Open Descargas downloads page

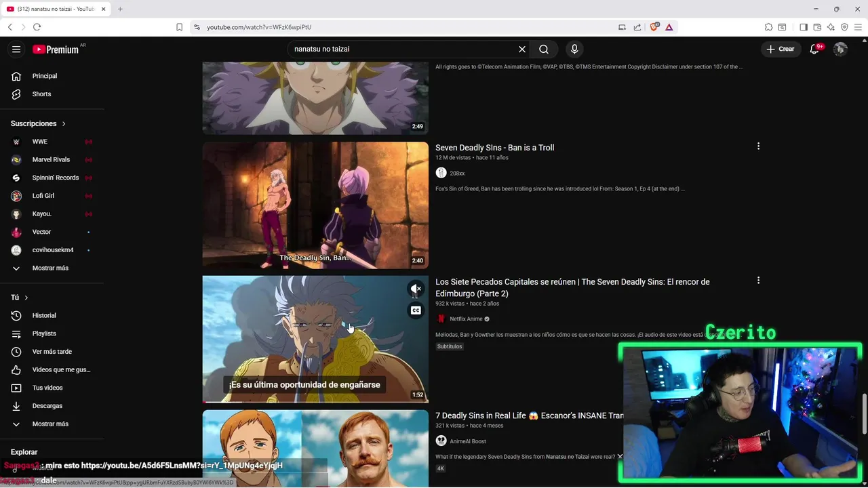[x=52, y=406]
